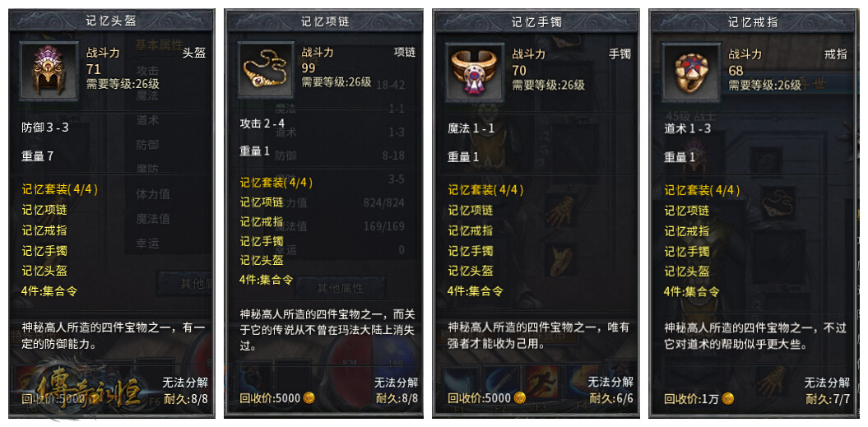Screen dimensions: 868x427
Task: Click the running figure skill icon
Action: coord(541,383)
